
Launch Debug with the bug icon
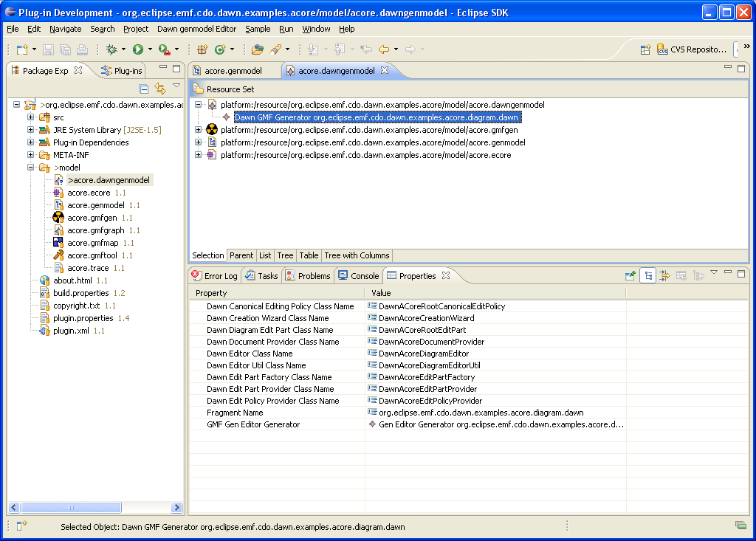pos(112,49)
